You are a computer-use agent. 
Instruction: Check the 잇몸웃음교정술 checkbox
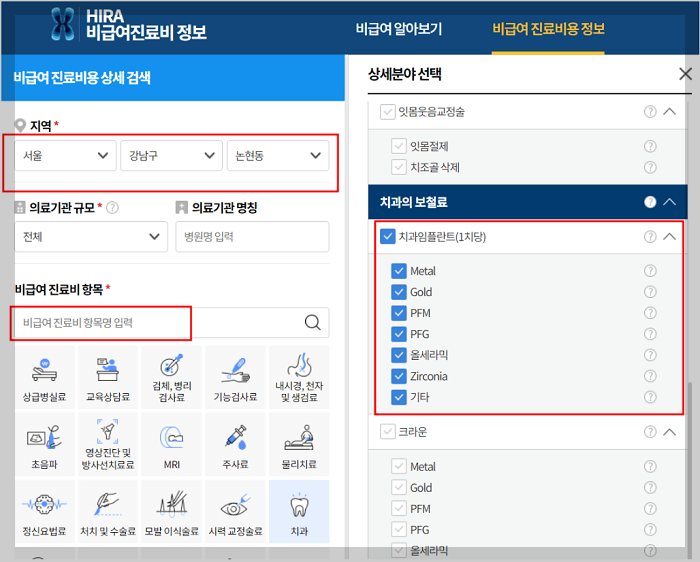coord(388,112)
